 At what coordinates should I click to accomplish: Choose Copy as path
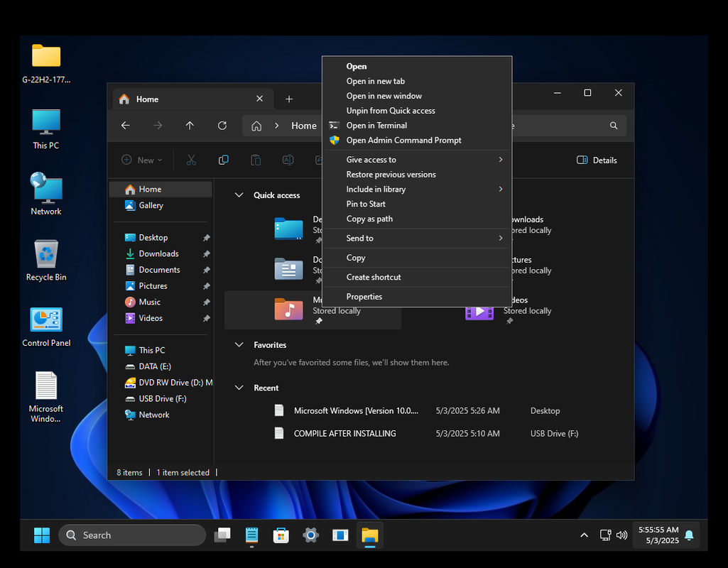point(417,219)
